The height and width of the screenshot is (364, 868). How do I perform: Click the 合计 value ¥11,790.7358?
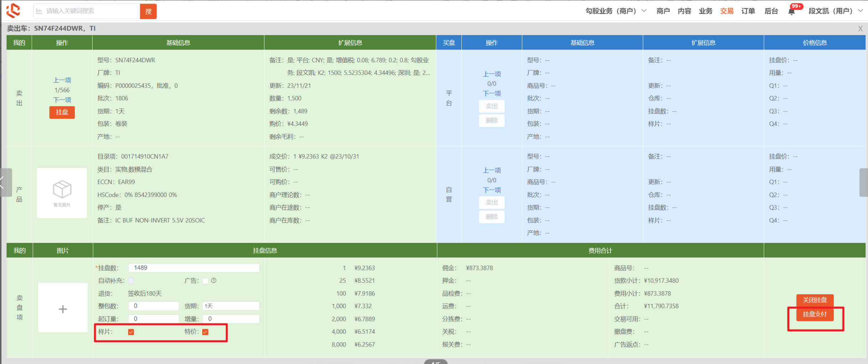coord(661,306)
